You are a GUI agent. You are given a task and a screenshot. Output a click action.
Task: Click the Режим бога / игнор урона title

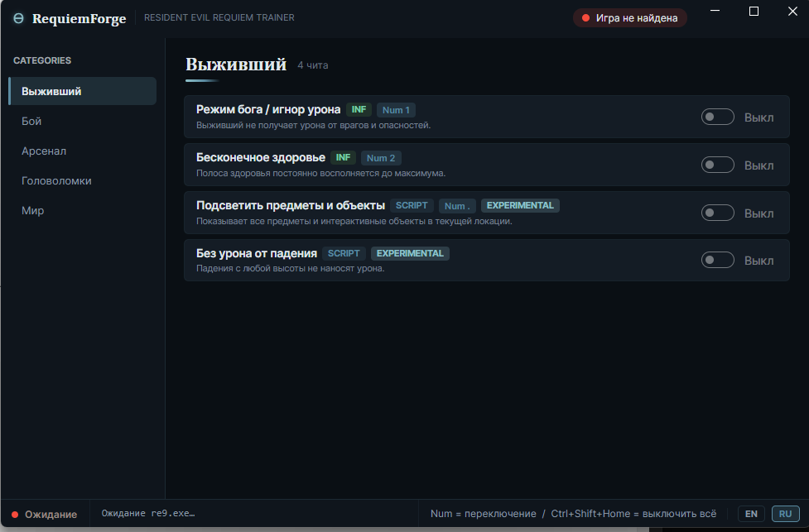coord(268,109)
